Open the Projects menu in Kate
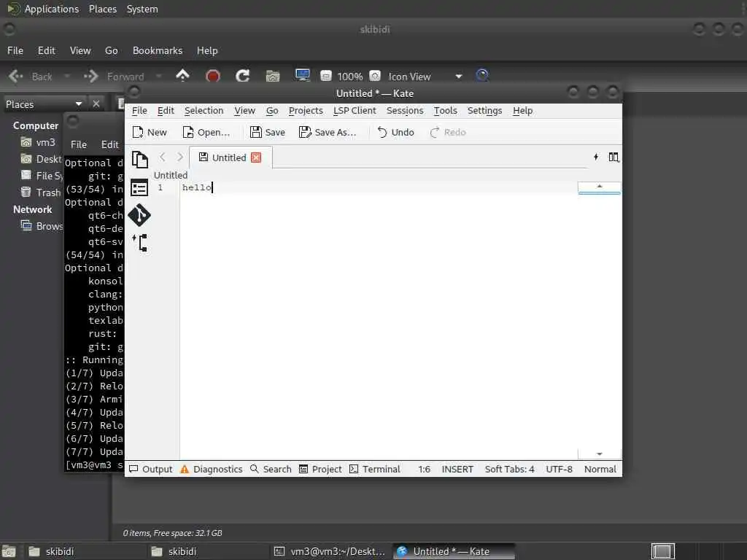 (306, 111)
